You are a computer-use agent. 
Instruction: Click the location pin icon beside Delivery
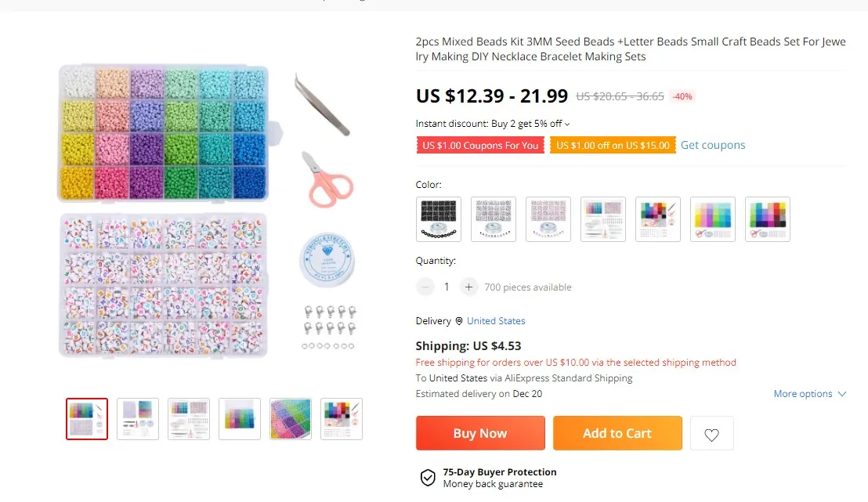(x=459, y=321)
